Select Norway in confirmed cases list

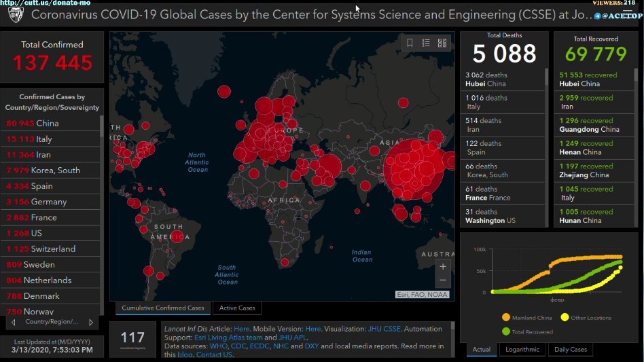tap(50, 310)
